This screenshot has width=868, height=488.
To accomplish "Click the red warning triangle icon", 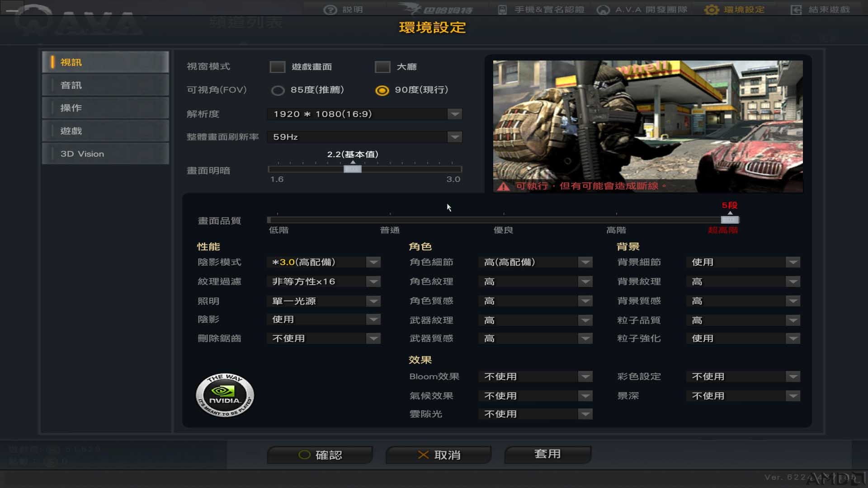I will click(x=503, y=186).
